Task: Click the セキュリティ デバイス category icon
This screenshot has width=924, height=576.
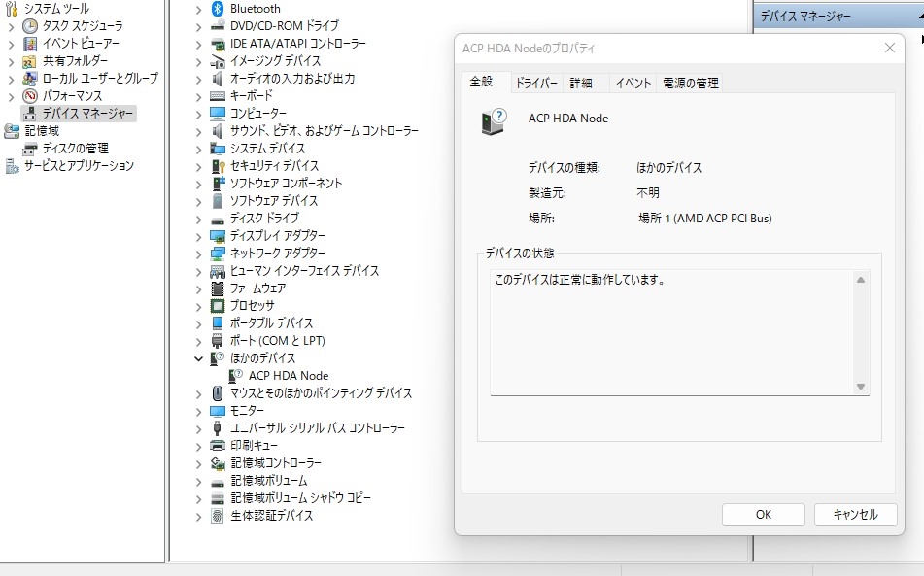Action: point(218,166)
